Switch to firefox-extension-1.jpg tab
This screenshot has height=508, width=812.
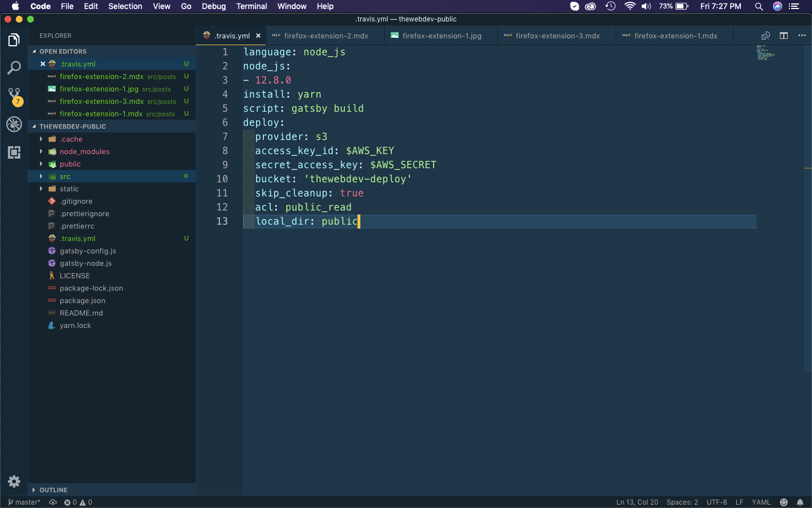pyautogui.click(x=441, y=36)
